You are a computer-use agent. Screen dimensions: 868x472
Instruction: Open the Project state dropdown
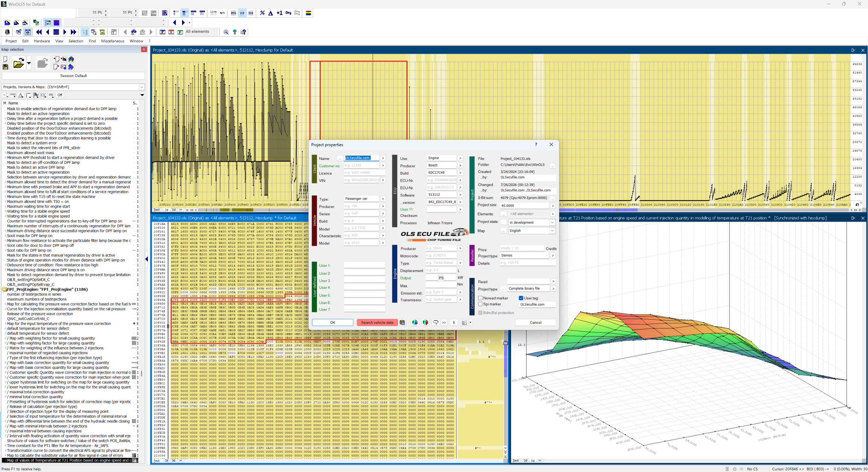(x=552, y=222)
